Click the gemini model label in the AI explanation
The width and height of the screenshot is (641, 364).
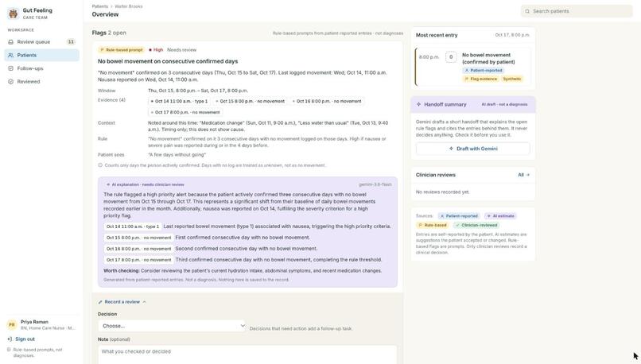(375, 184)
